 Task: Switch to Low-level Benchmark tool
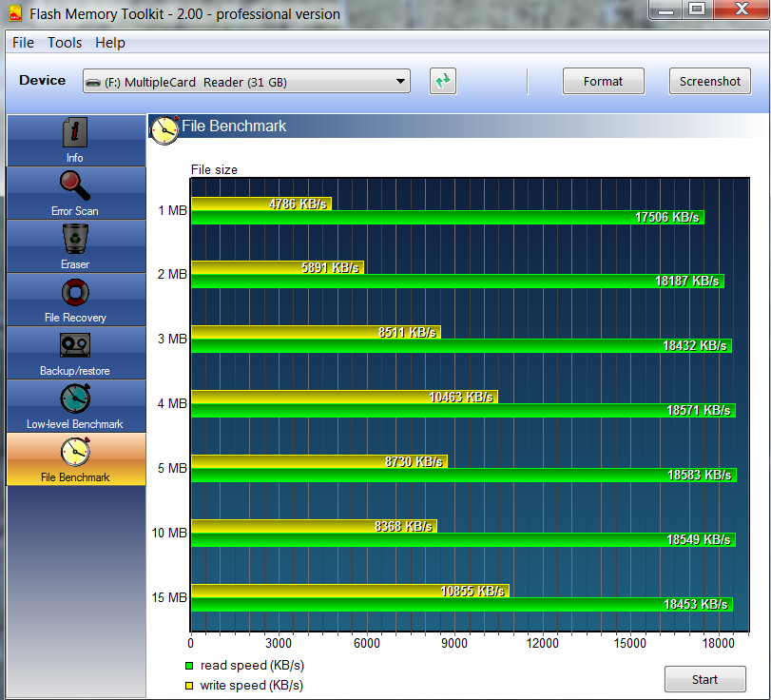(x=75, y=399)
